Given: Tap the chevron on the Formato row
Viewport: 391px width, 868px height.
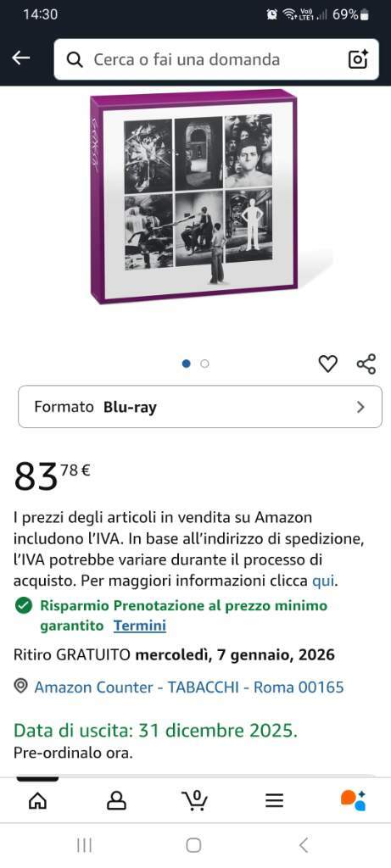Looking at the screenshot, I should tap(361, 408).
